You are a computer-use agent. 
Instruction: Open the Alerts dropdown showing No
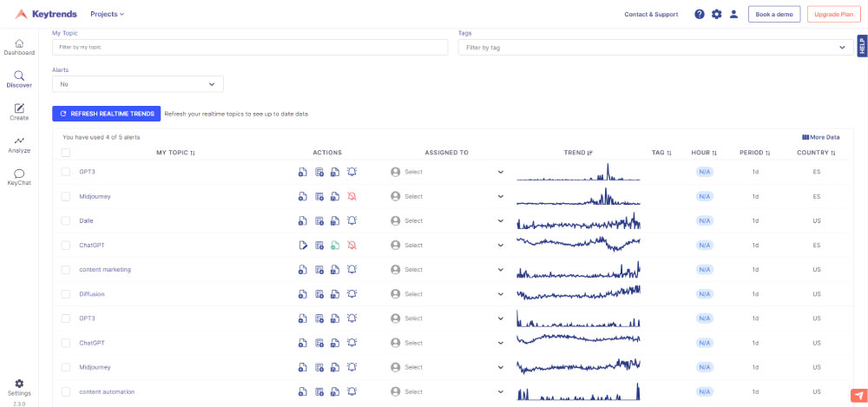click(x=138, y=84)
